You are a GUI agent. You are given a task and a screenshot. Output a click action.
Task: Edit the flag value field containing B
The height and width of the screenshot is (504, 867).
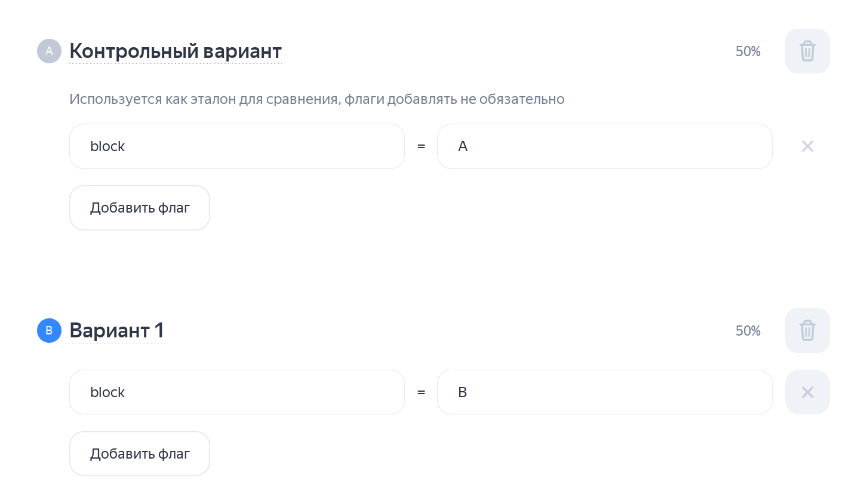click(x=604, y=392)
